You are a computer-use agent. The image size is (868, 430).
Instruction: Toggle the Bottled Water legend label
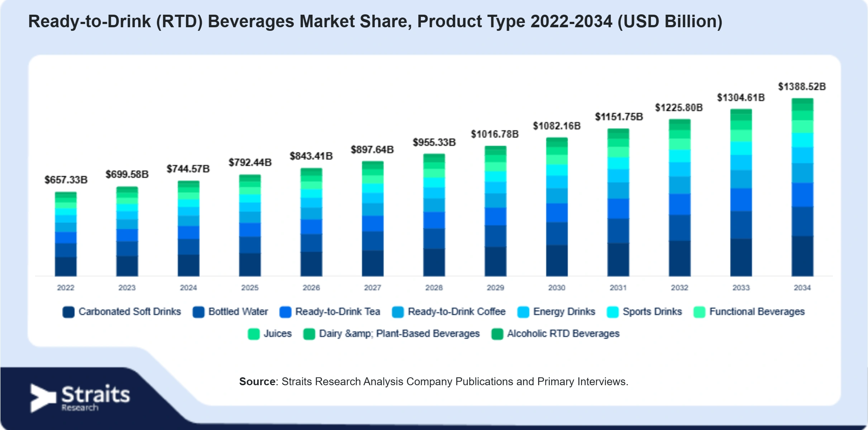[x=238, y=312]
